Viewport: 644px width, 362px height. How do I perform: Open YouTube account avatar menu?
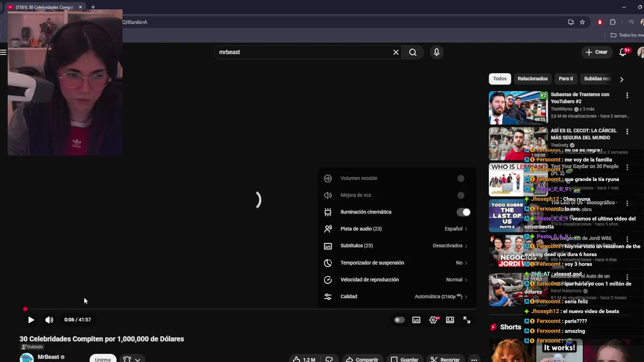pyautogui.click(x=641, y=52)
